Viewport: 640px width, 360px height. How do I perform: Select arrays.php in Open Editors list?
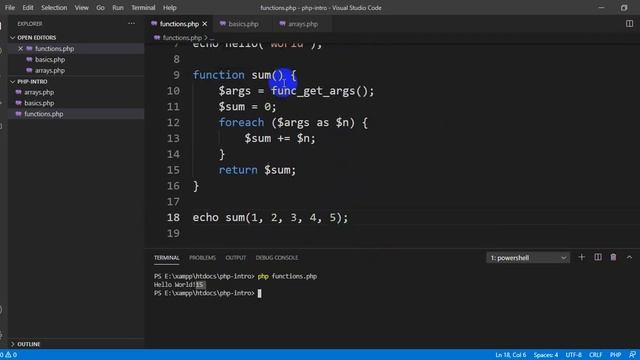pos(50,71)
